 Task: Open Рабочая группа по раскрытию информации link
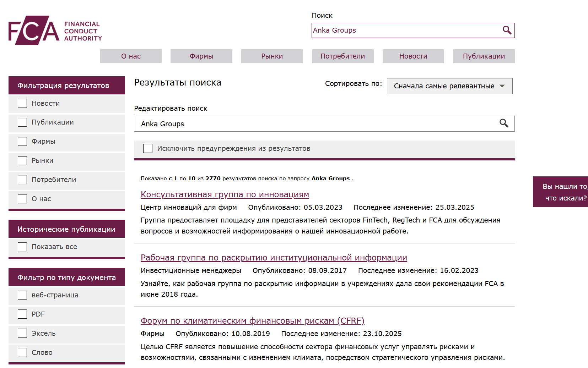tap(274, 258)
